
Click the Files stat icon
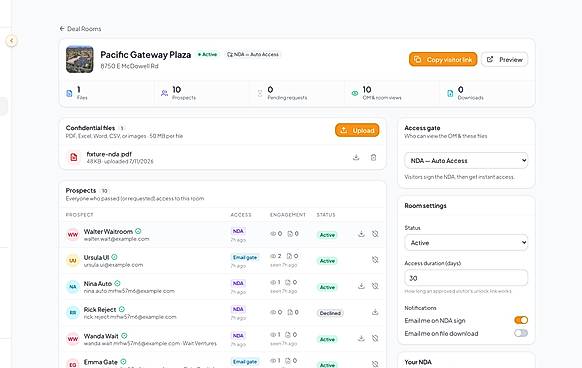pyautogui.click(x=69, y=93)
